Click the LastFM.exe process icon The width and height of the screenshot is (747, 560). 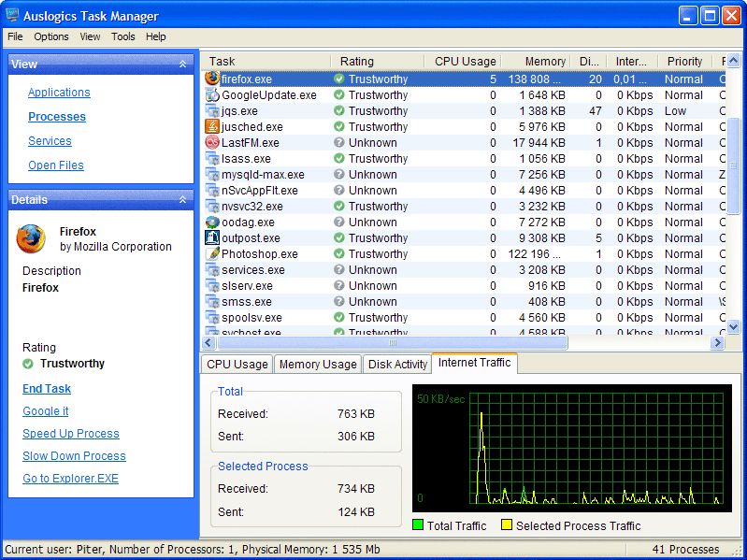(x=212, y=143)
